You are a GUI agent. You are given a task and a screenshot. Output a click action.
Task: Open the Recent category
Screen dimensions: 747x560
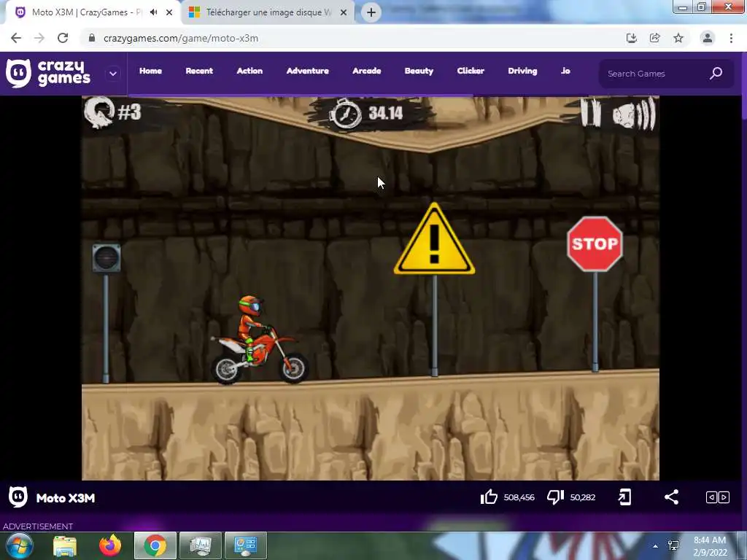point(199,71)
